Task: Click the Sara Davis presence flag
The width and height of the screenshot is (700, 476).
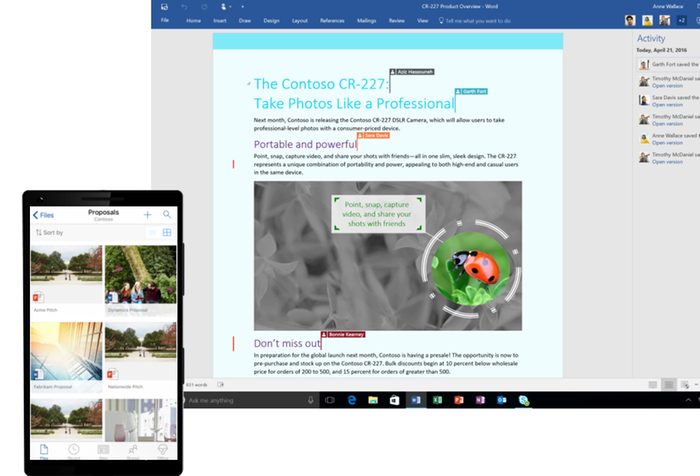Action: 373,135
